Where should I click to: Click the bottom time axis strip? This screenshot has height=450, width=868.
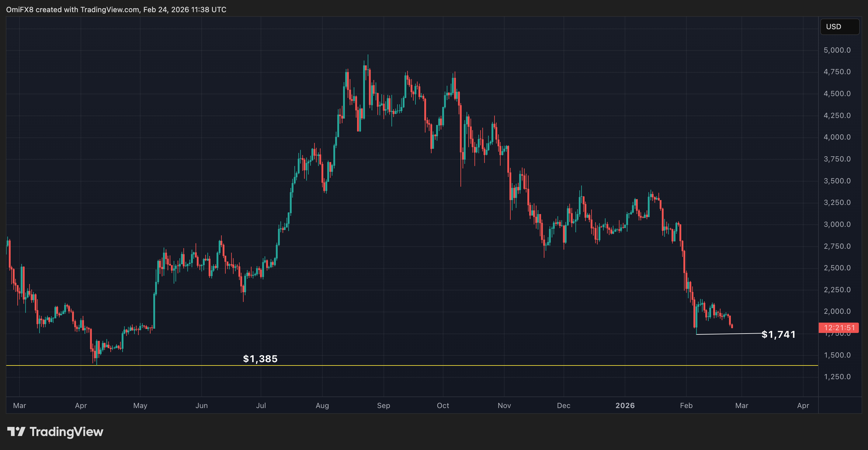[x=404, y=406]
